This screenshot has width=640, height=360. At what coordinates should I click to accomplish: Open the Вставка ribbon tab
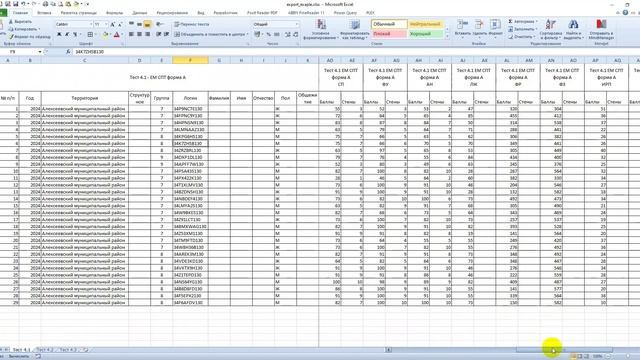click(44, 13)
